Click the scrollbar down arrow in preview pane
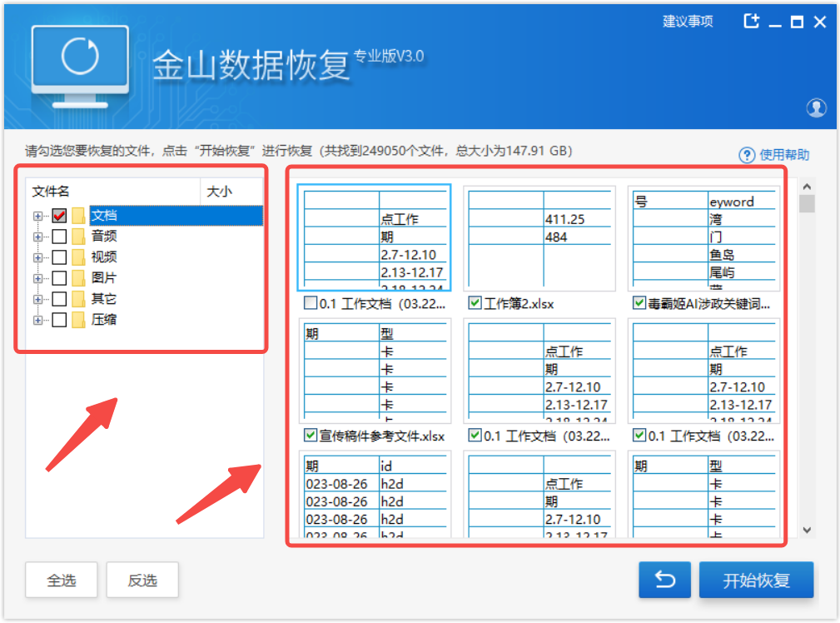 [x=807, y=530]
